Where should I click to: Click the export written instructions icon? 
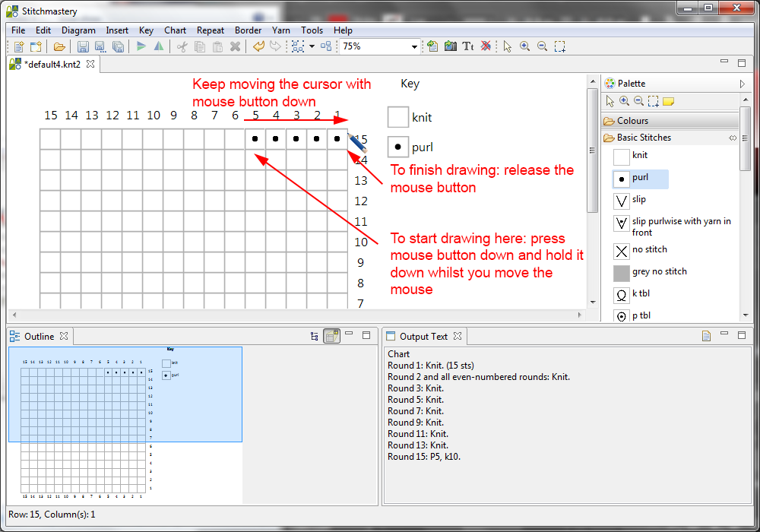[x=432, y=46]
